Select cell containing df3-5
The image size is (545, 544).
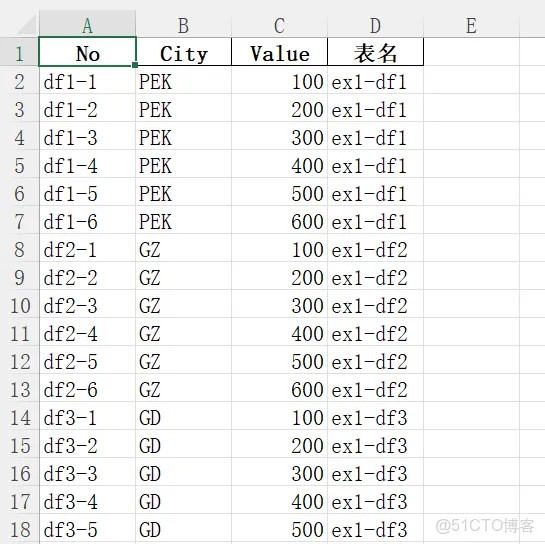(88, 528)
